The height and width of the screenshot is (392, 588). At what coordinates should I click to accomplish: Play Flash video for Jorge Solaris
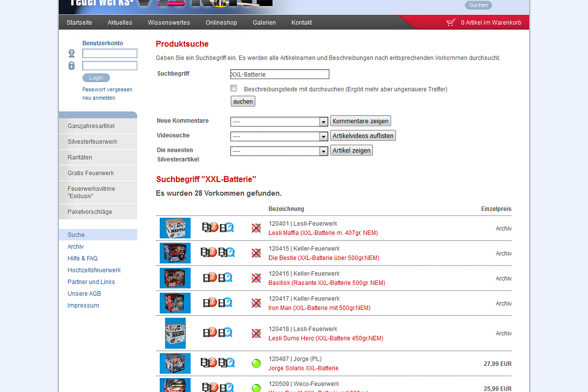click(209, 362)
